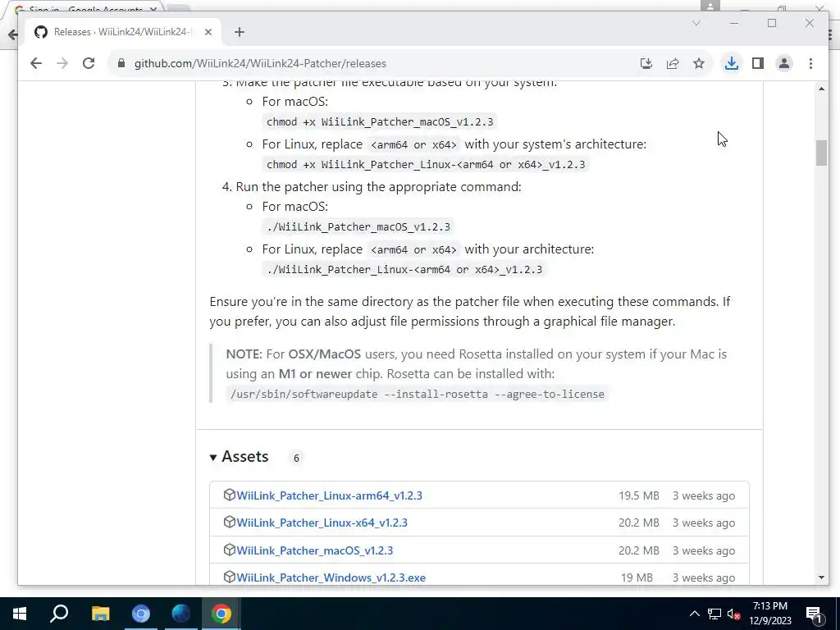The width and height of the screenshot is (840, 630).
Task: Open the Chrome three-dot menu
Action: coord(810,63)
